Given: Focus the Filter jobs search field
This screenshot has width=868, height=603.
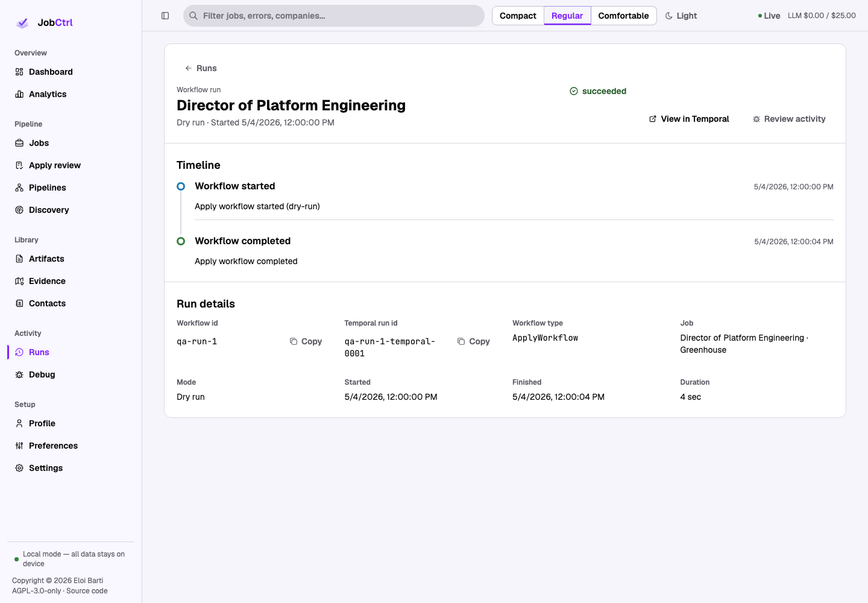Looking at the screenshot, I should [x=334, y=16].
